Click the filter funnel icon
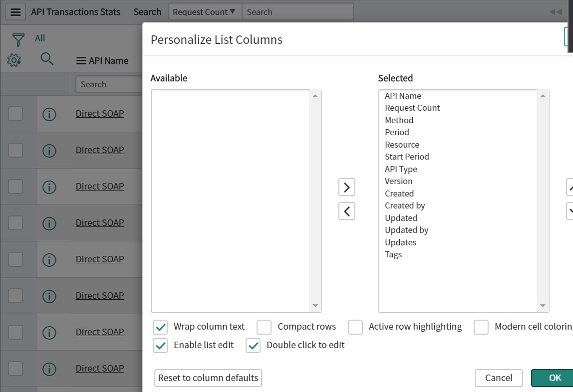The width and height of the screenshot is (573, 392). click(x=18, y=40)
